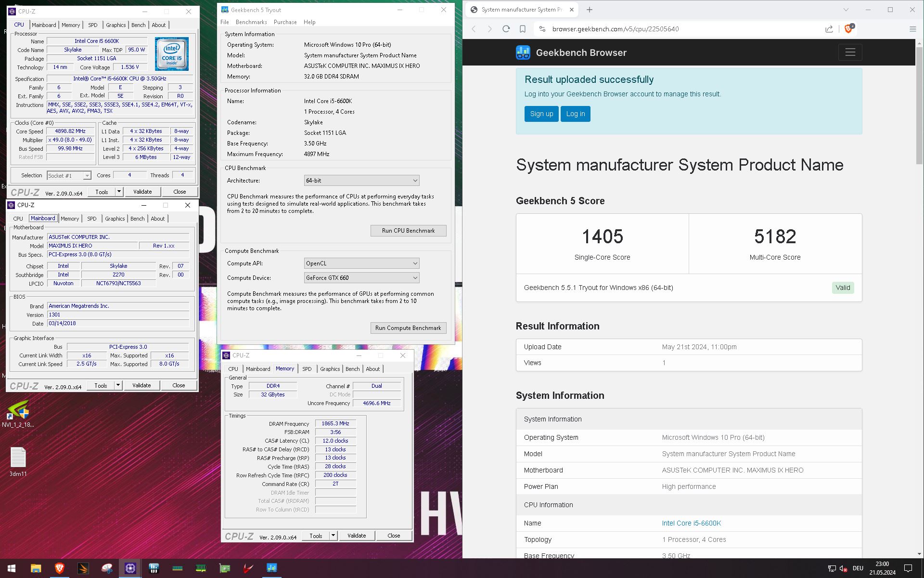
Task: Switch to Memory tab in Mainboard CPU-Z window
Action: [x=70, y=219]
